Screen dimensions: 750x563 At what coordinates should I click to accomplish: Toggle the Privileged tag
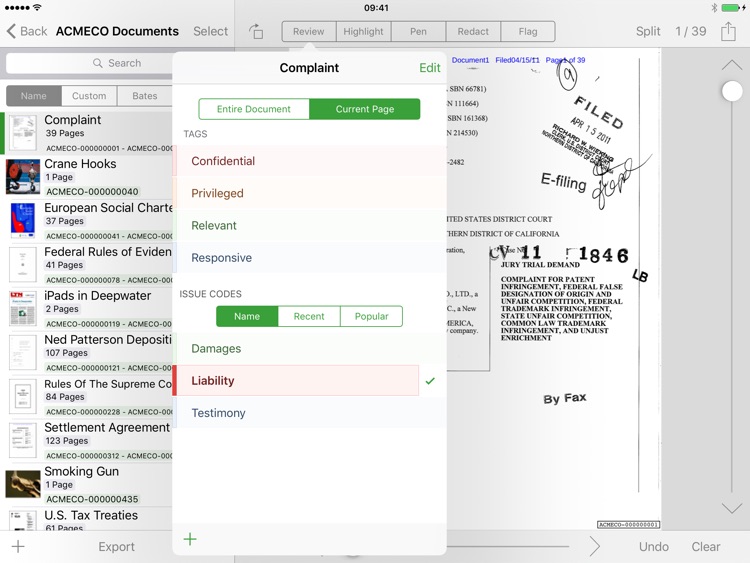click(309, 193)
